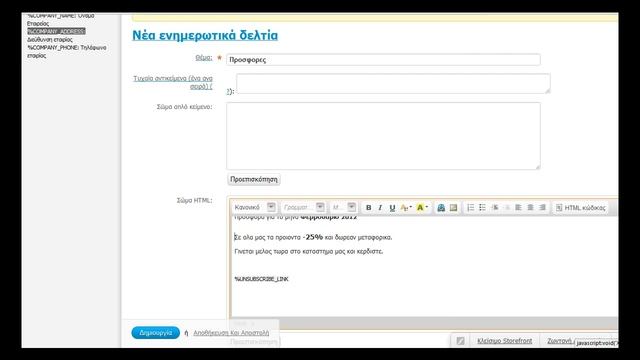
Task: Click the %UNSUBSCRIBE_LINK text in editor
Action: point(261,279)
